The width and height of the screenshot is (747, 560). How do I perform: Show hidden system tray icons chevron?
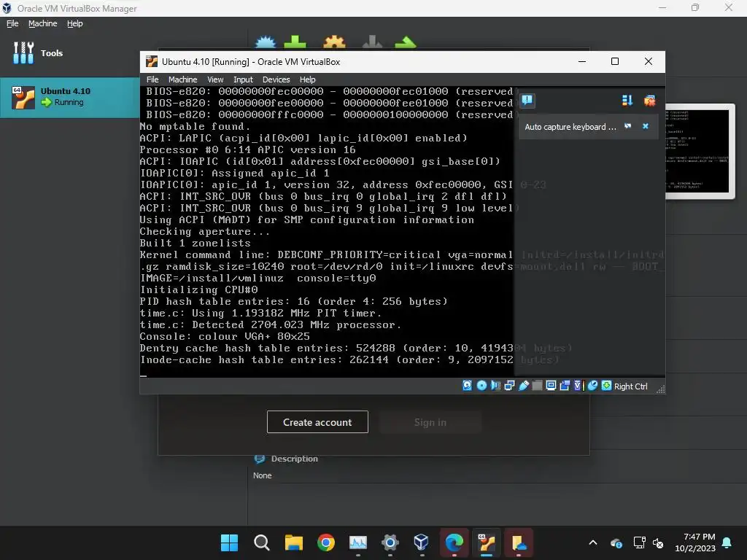point(593,542)
